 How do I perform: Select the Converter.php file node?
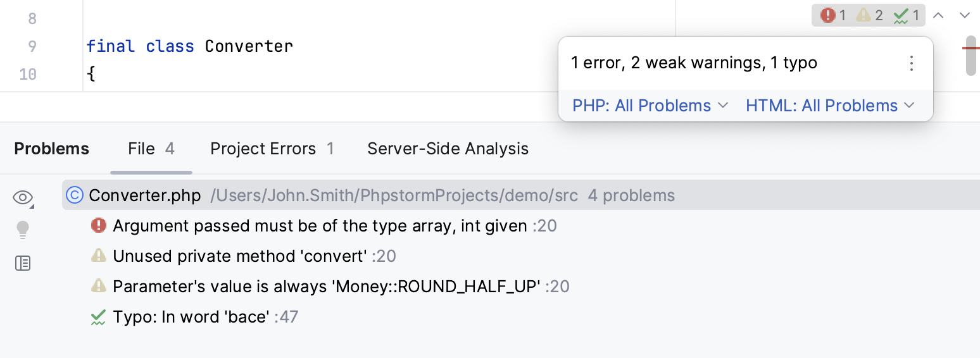pos(145,195)
